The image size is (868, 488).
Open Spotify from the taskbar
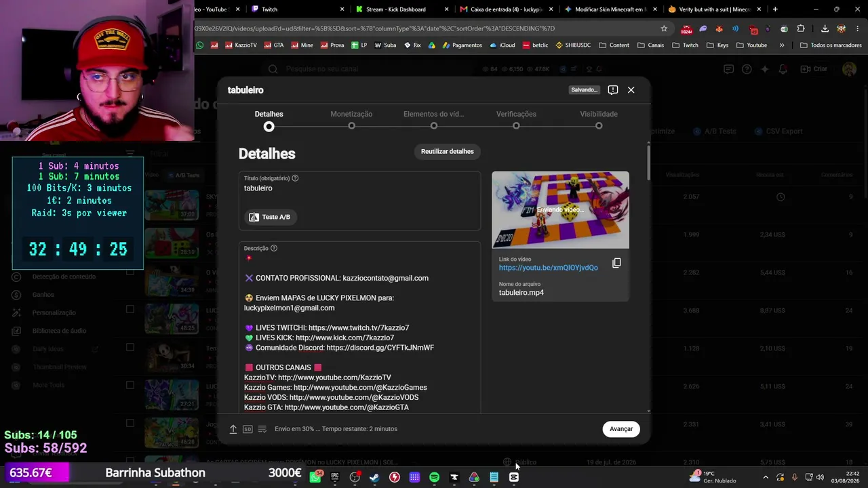(434, 477)
